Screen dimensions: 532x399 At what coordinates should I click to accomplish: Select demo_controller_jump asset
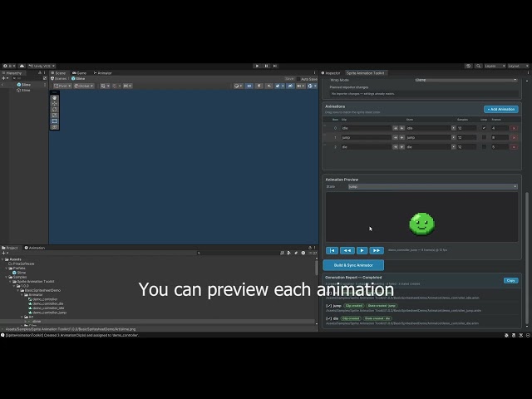(x=47, y=313)
